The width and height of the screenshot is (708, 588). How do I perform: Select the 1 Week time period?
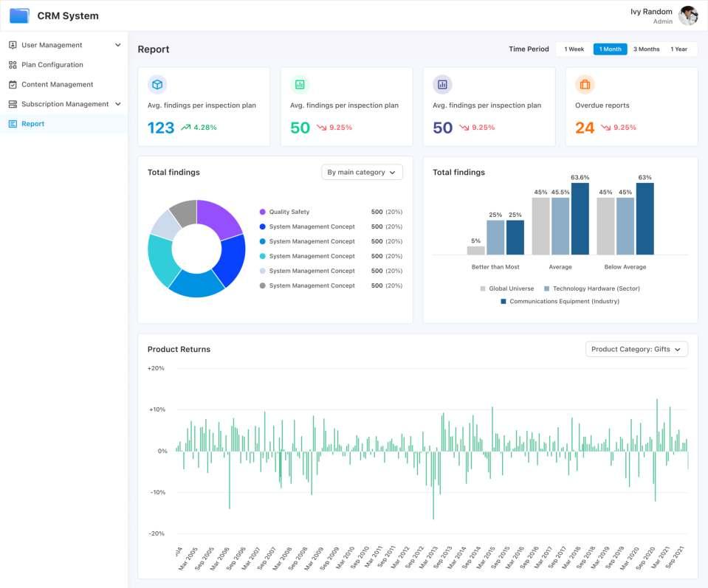pos(574,49)
